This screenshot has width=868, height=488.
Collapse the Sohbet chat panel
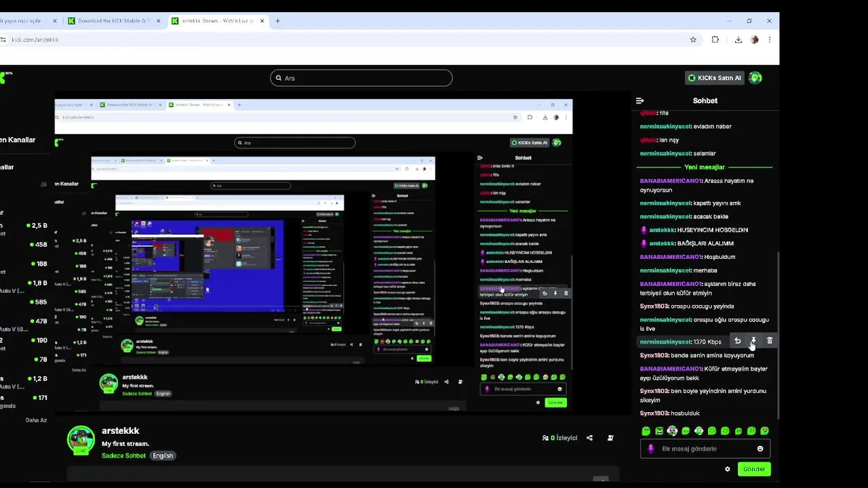(639, 100)
